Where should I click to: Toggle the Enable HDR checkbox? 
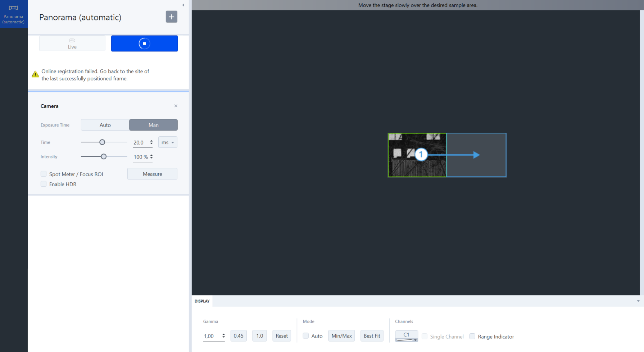coord(44,184)
